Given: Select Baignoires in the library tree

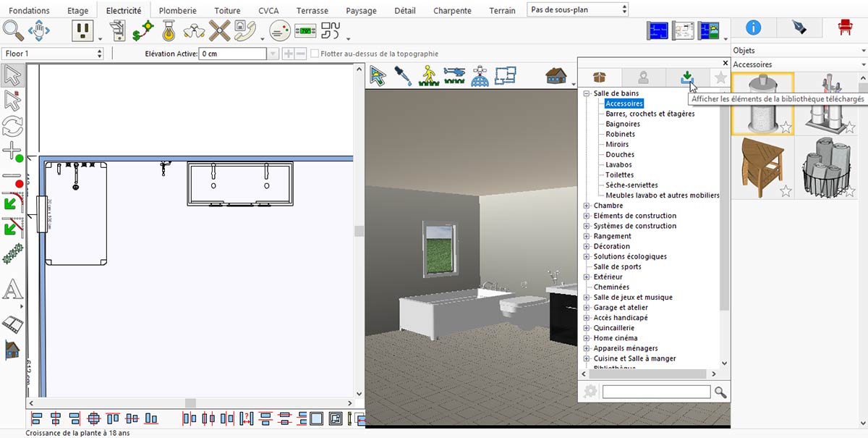Looking at the screenshot, I should pos(623,124).
